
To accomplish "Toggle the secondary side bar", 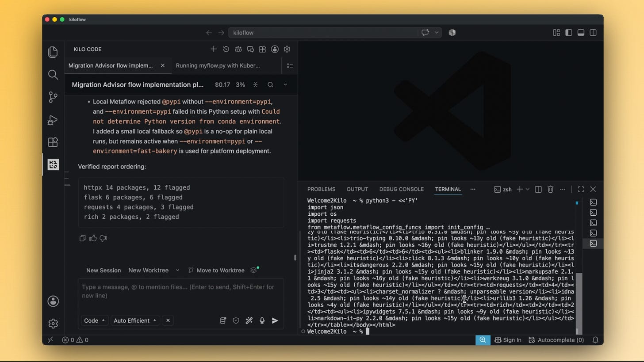I will pos(593,32).
